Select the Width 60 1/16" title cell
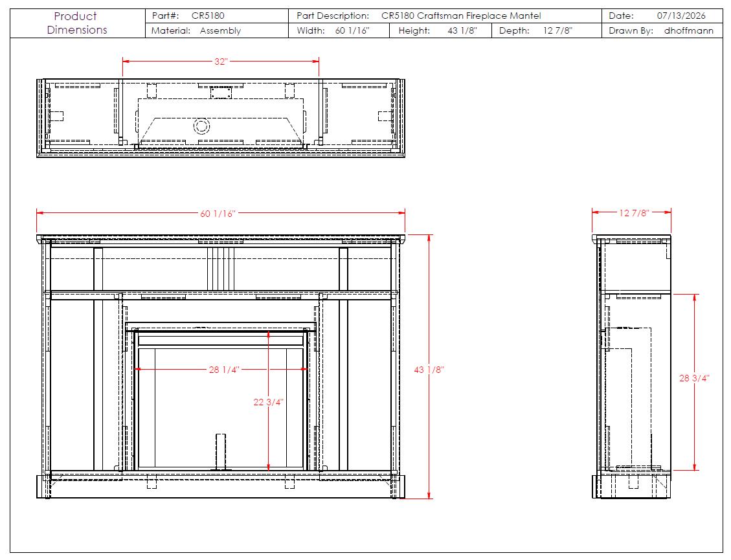731x560 pixels. (339, 31)
